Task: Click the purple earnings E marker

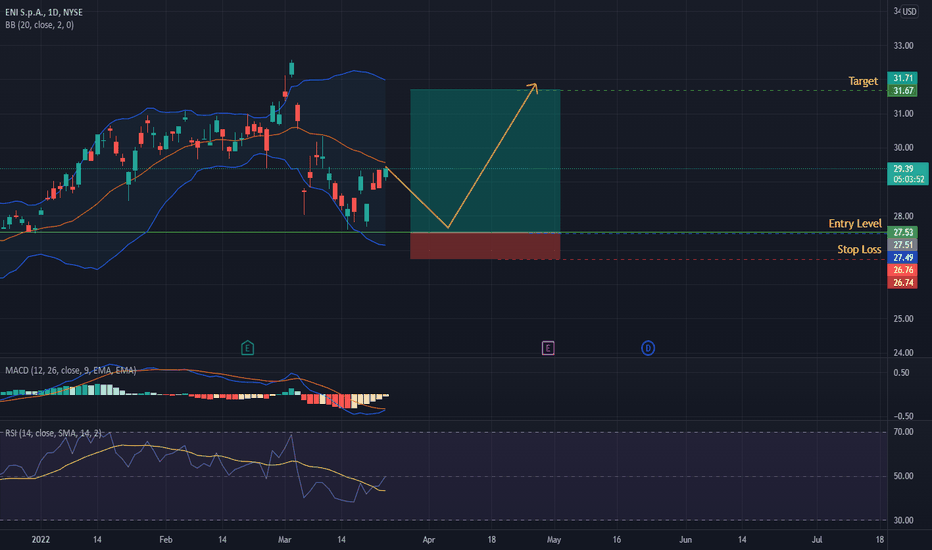Action: [x=548, y=348]
